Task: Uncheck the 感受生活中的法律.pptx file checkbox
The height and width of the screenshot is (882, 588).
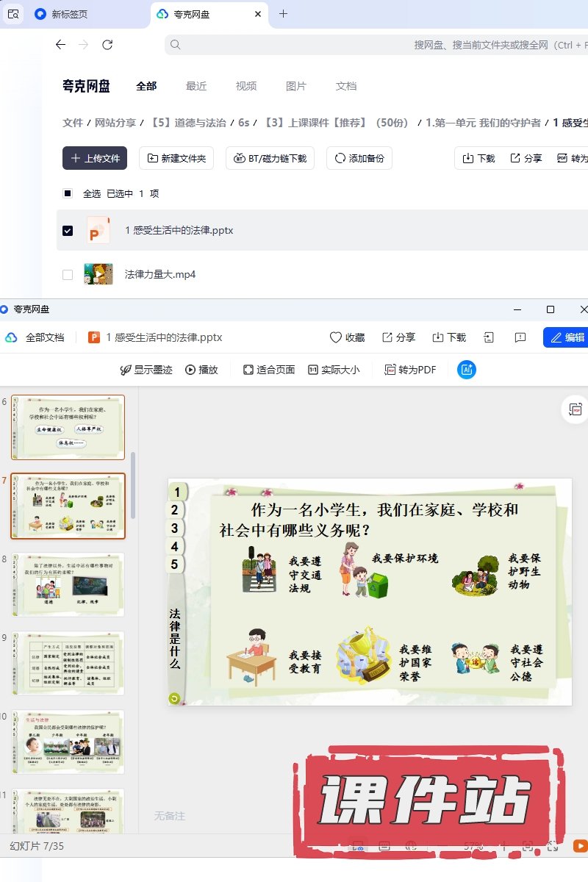Action: tap(68, 231)
